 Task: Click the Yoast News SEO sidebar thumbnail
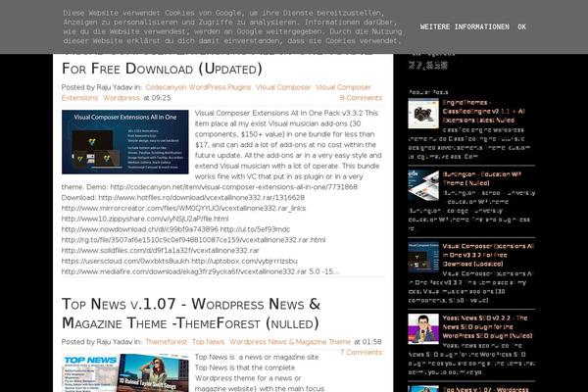tap(423, 329)
